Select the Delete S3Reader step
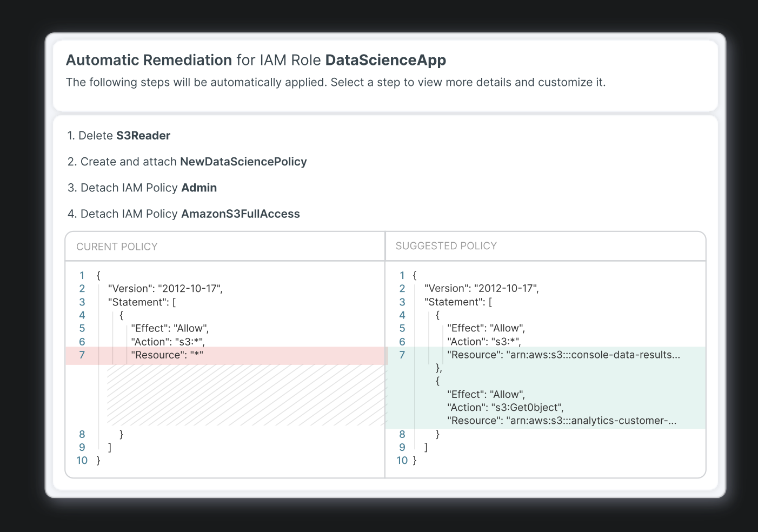This screenshot has height=532, width=758. tap(119, 136)
